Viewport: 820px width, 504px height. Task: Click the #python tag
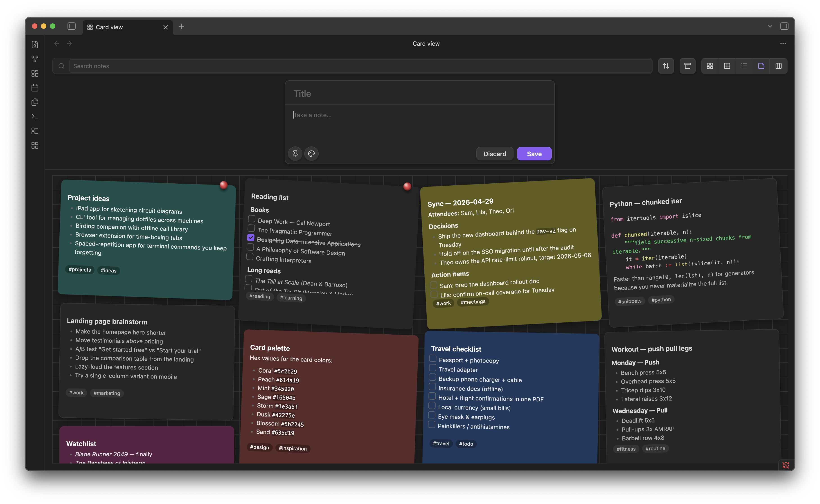coord(661,300)
